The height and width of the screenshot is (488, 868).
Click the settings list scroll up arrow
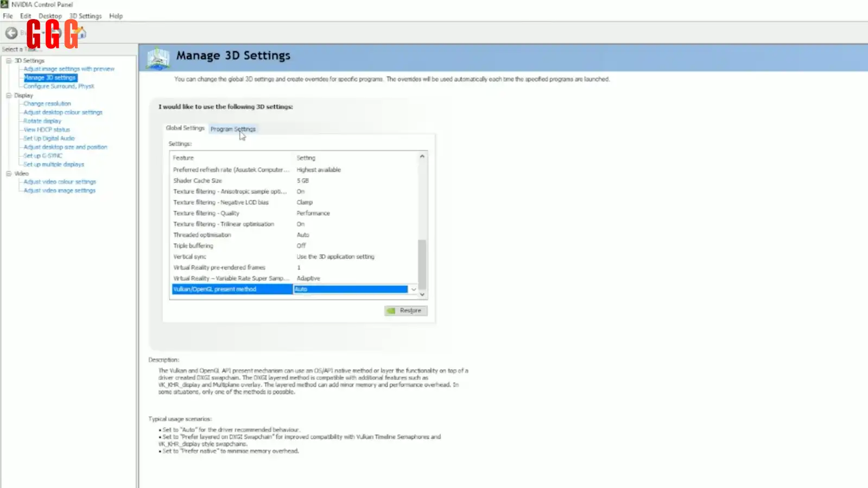click(422, 156)
